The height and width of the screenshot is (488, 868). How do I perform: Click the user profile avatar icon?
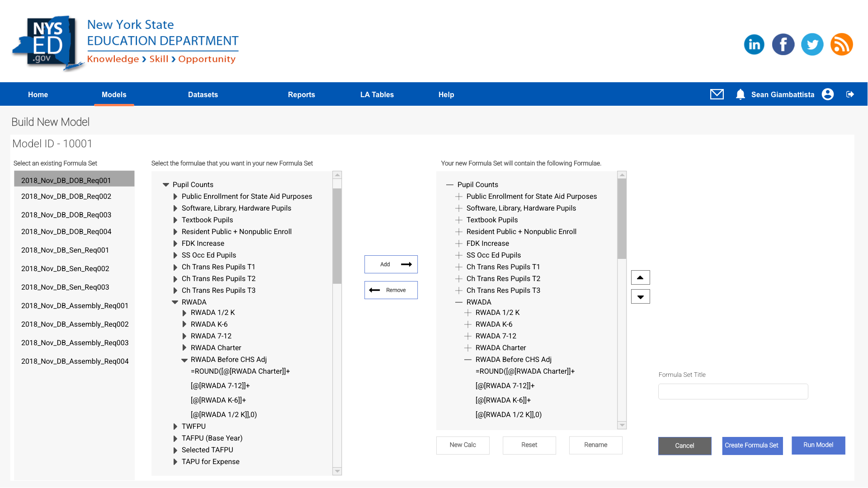click(x=828, y=94)
